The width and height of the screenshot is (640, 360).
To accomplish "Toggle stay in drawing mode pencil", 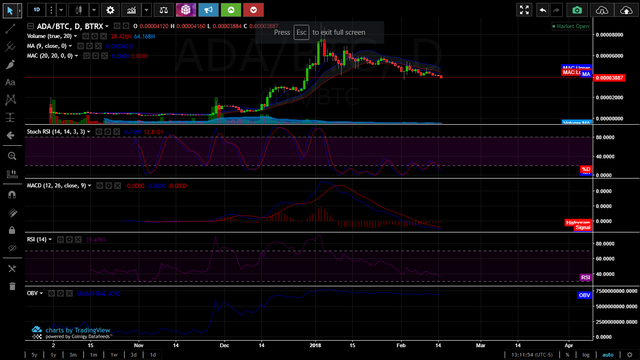I will pyautogui.click(x=12, y=213).
